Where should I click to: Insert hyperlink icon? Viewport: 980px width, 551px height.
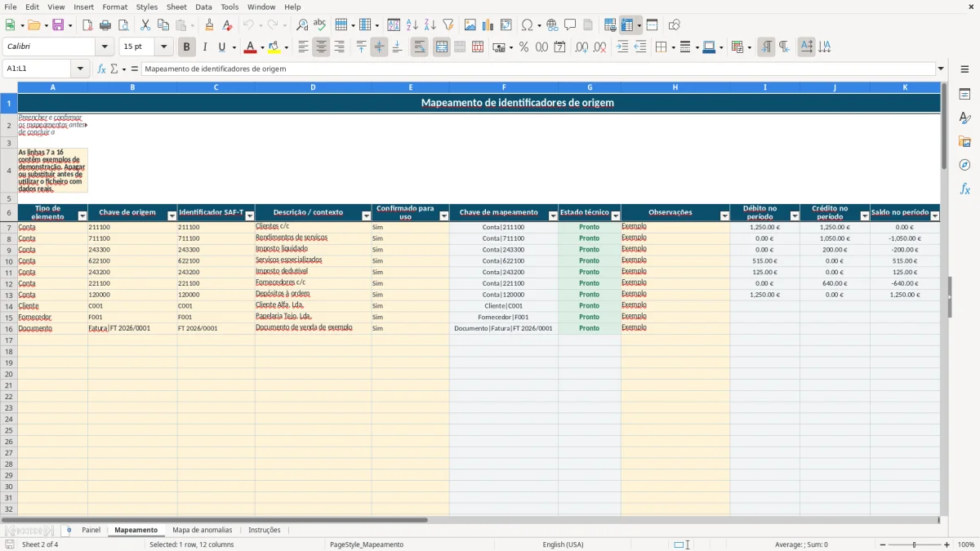click(x=552, y=25)
